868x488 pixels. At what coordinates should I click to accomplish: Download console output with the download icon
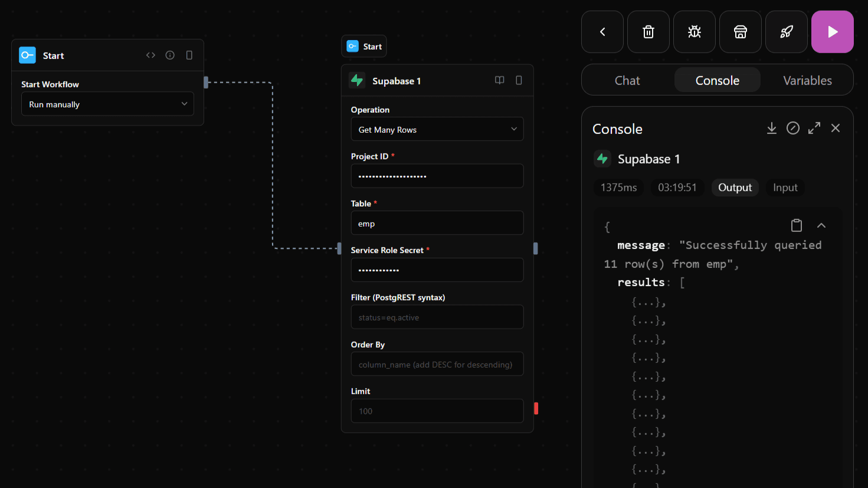pyautogui.click(x=771, y=128)
